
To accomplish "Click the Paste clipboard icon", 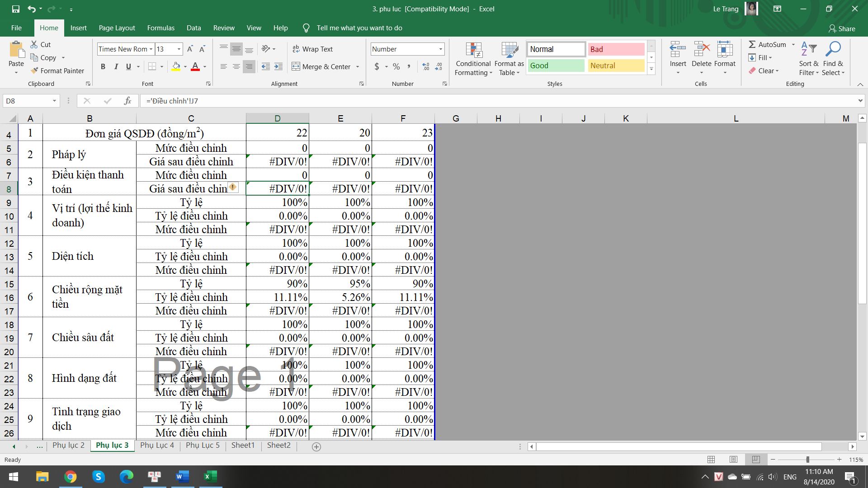I will (x=16, y=50).
